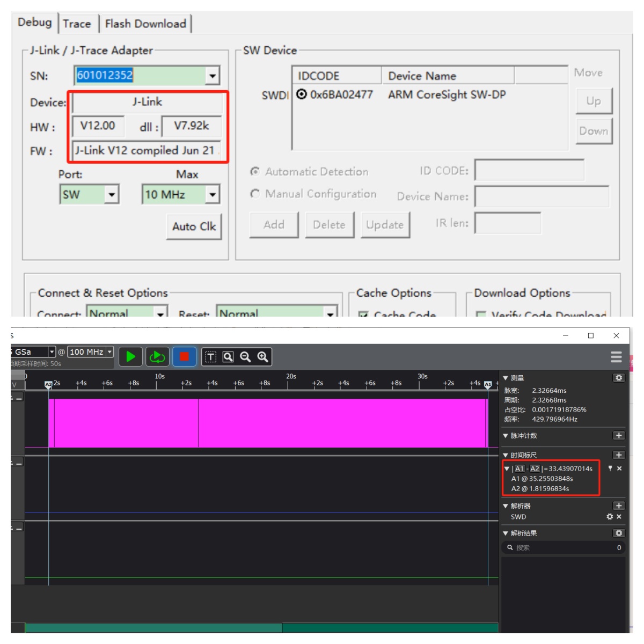Start capture with the green play button
Viewport: 644px width, 644px height.
pyautogui.click(x=130, y=357)
